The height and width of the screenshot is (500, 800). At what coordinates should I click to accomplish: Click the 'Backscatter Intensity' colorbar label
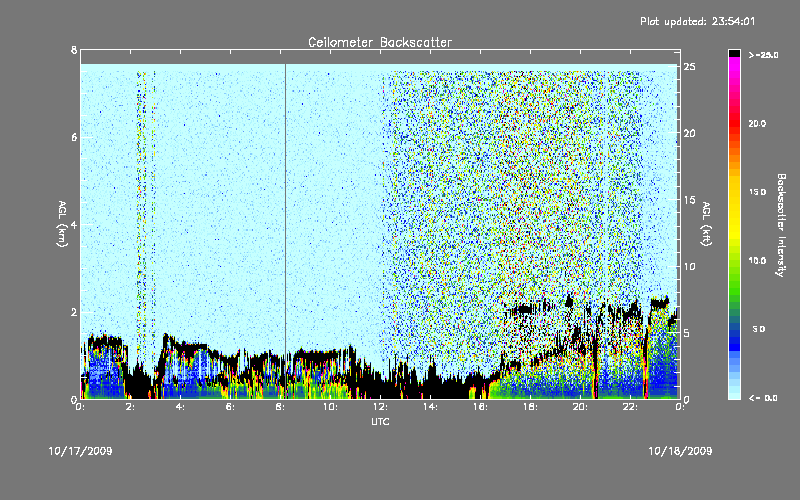[x=781, y=225]
